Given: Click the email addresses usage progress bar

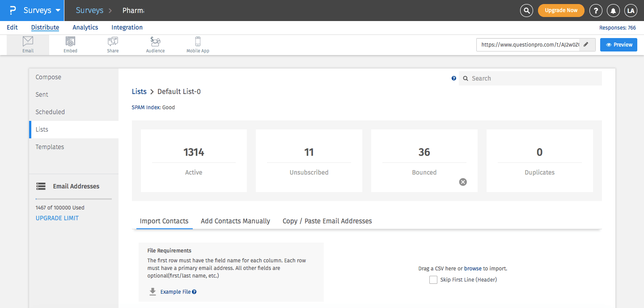Looking at the screenshot, I should click(x=74, y=198).
